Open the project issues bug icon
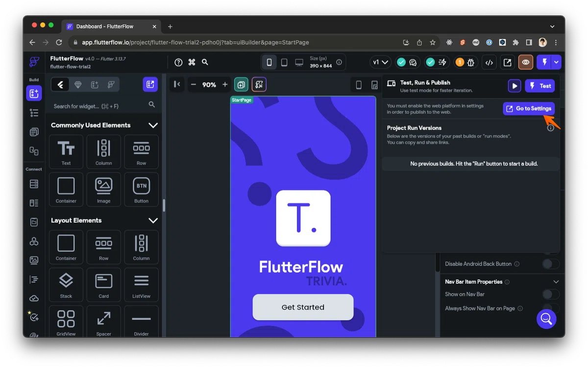 (x=471, y=62)
